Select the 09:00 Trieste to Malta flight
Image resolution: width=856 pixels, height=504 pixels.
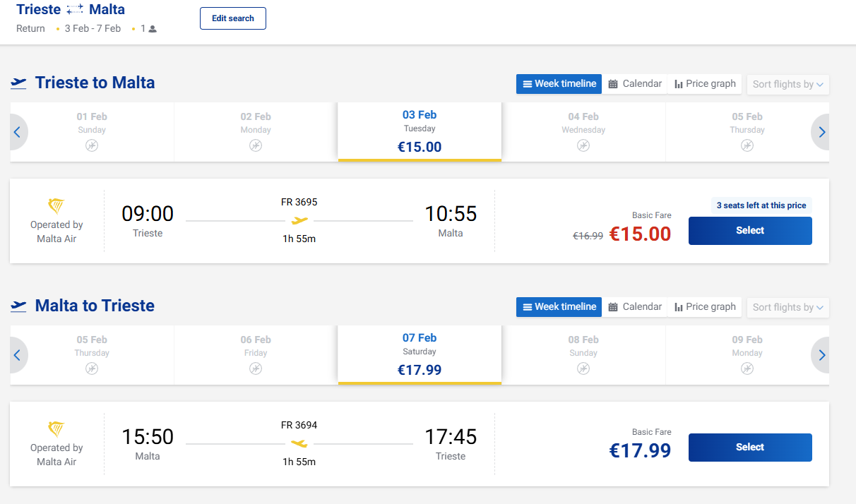click(x=750, y=231)
